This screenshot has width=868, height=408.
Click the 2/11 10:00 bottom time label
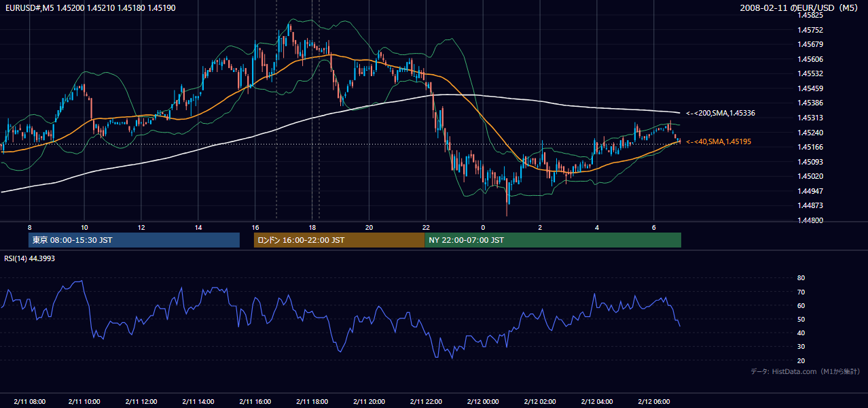[85, 402]
